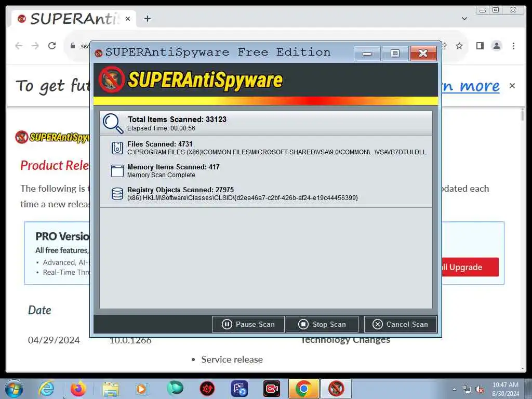Image resolution: width=532 pixels, height=399 pixels.
Task: Click SUPERAntiSpyware logo on the webpage
Action: tap(52, 137)
